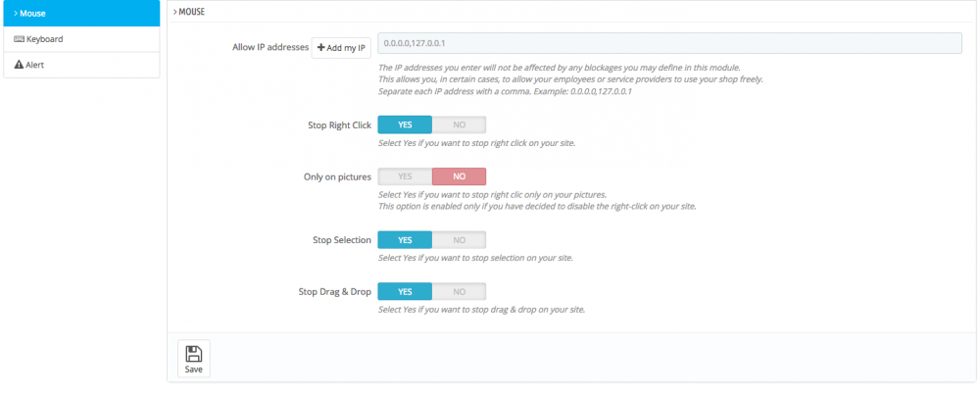Set Stop Selection to YES
Screen dimensions: 980x396
pyautogui.click(x=405, y=239)
